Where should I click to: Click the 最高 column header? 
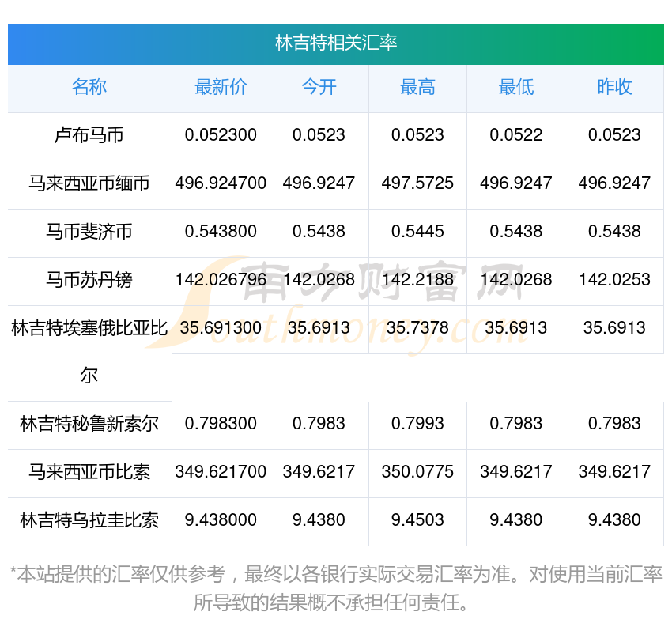tap(417, 87)
